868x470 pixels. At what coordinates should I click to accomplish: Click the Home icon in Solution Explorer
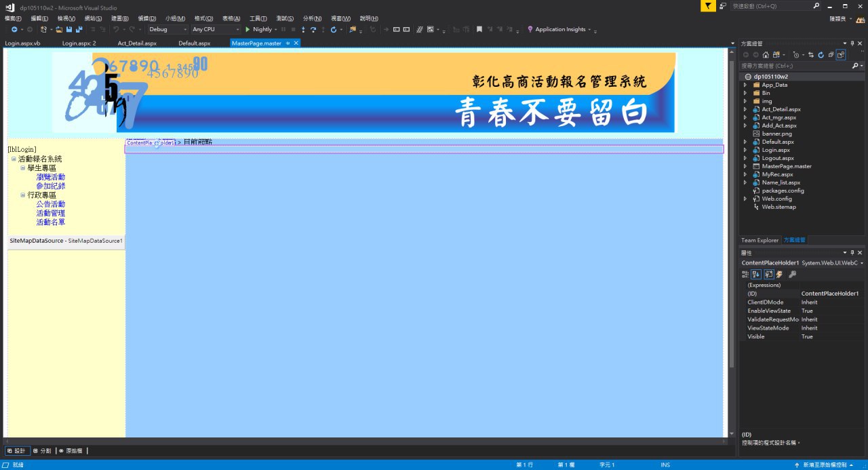[766, 55]
